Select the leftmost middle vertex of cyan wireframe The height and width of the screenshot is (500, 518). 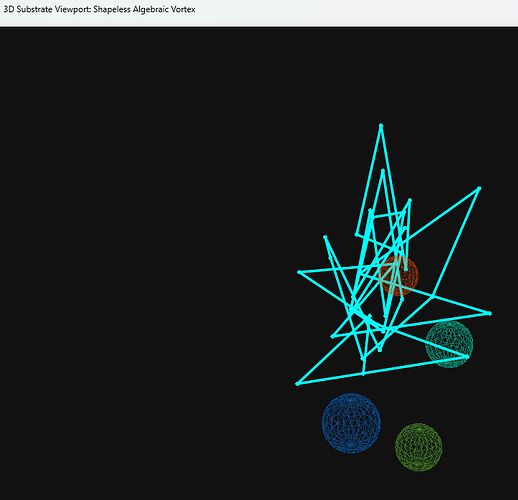pos(299,272)
